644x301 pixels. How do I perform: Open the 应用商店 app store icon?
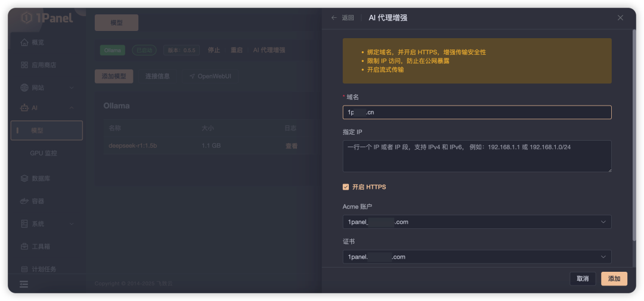click(24, 65)
